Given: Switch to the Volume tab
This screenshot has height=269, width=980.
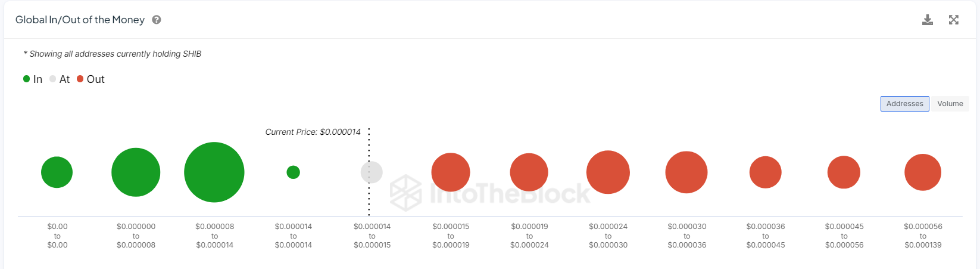Looking at the screenshot, I should tap(950, 104).
